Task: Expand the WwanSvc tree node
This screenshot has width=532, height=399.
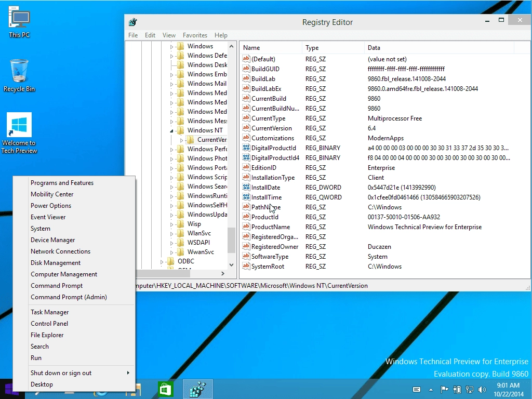Action: (x=171, y=252)
